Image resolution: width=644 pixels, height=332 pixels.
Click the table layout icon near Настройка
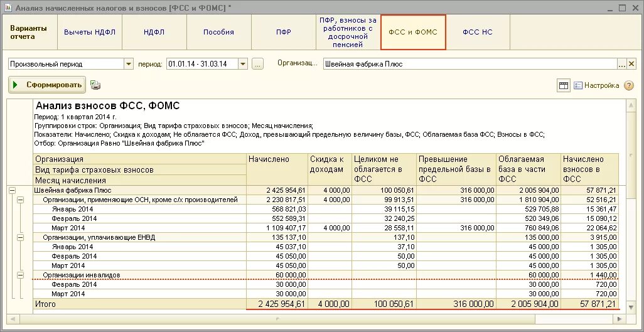tap(564, 85)
